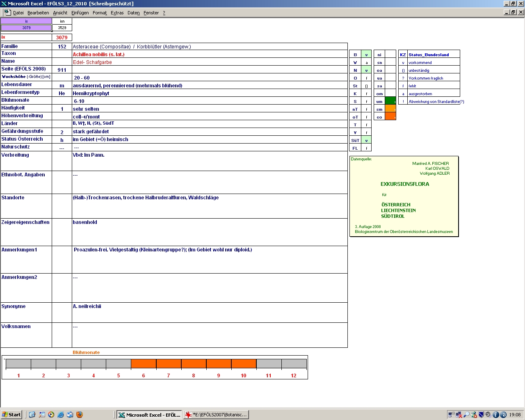The height and width of the screenshot is (420, 525).
Task: Open Internet Explorer from quick launch
Action: point(61,415)
